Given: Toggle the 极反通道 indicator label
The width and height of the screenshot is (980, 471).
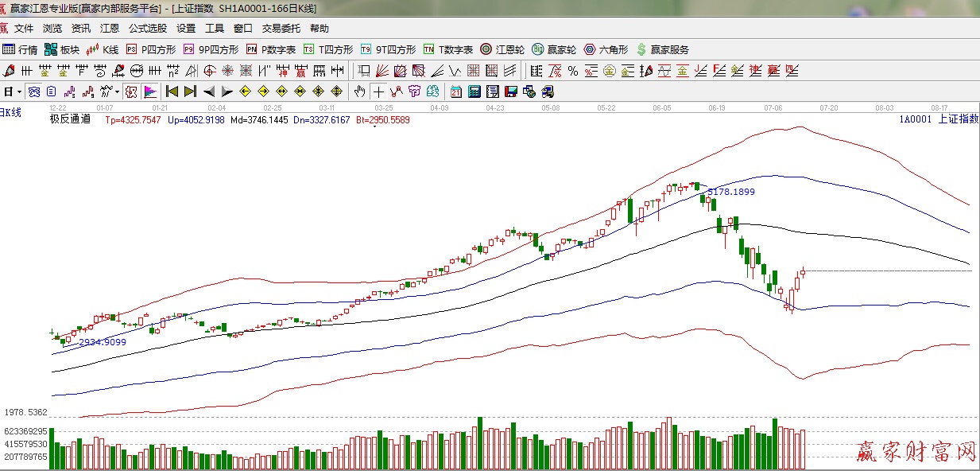Looking at the screenshot, I should point(70,119).
